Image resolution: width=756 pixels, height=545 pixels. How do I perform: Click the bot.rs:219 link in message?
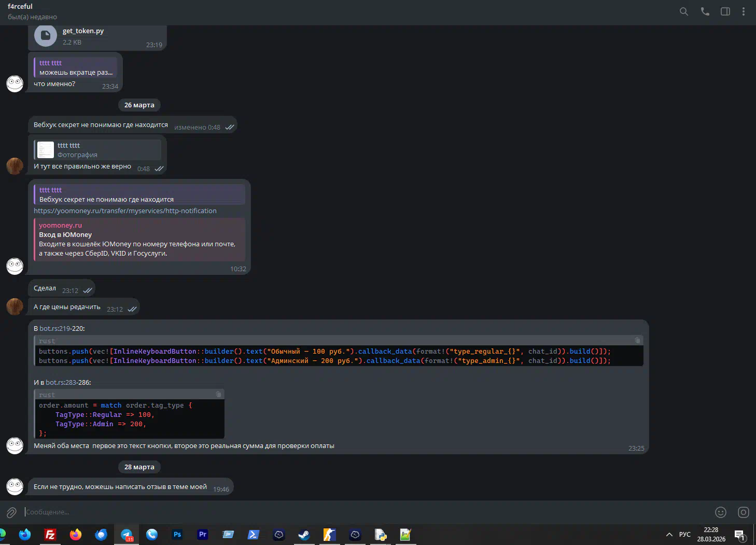(x=54, y=328)
